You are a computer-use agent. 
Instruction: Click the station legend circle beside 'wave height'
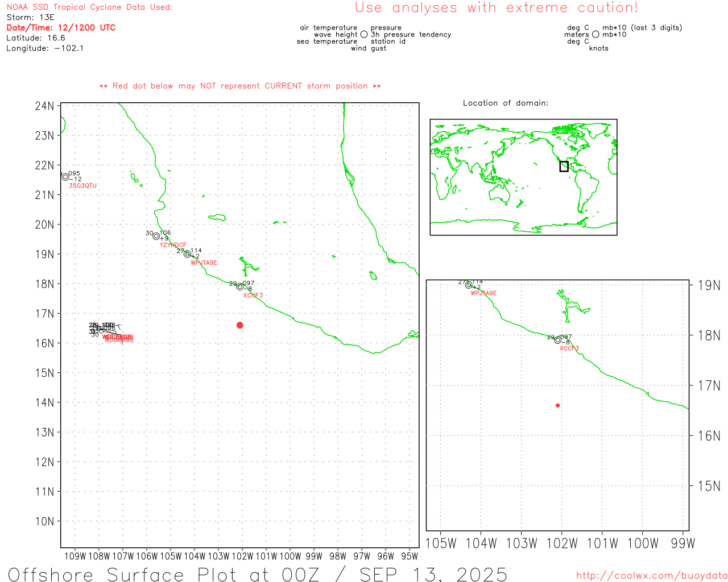click(x=364, y=35)
